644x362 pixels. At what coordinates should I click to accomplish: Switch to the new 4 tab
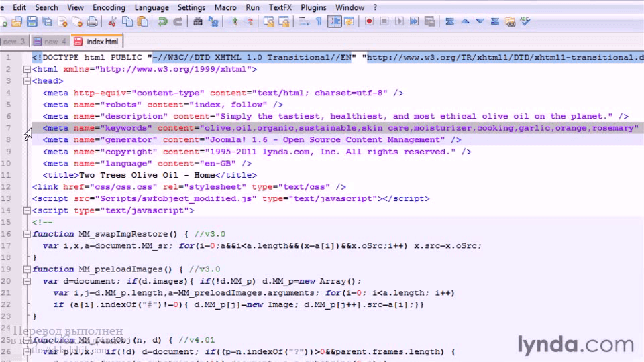click(x=50, y=42)
